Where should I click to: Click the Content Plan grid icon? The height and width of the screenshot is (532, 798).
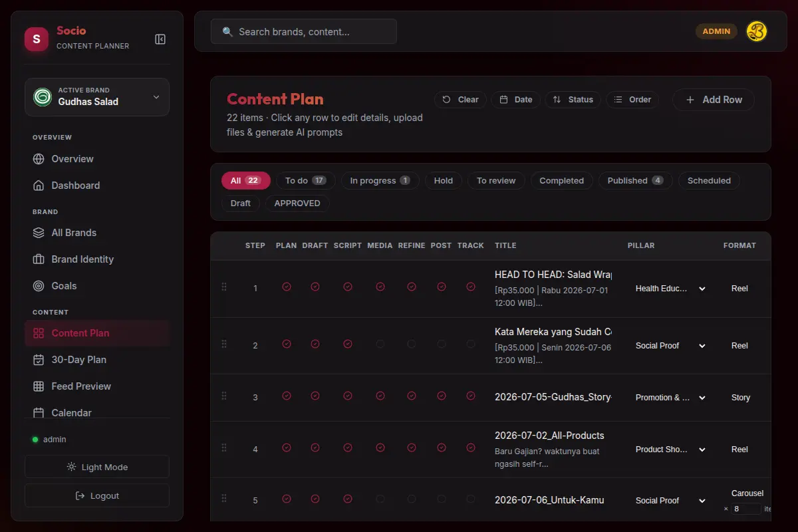coord(39,333)
